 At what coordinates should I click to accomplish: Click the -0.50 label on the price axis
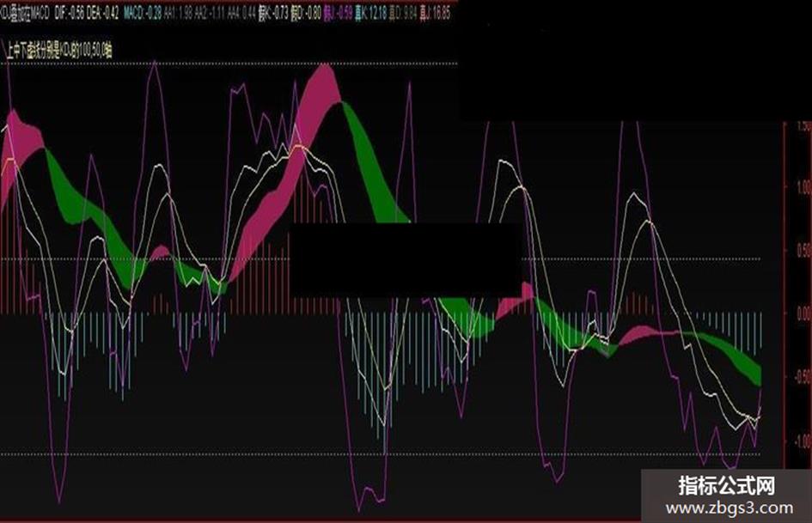pyautogui.click(x=803, y=378)
